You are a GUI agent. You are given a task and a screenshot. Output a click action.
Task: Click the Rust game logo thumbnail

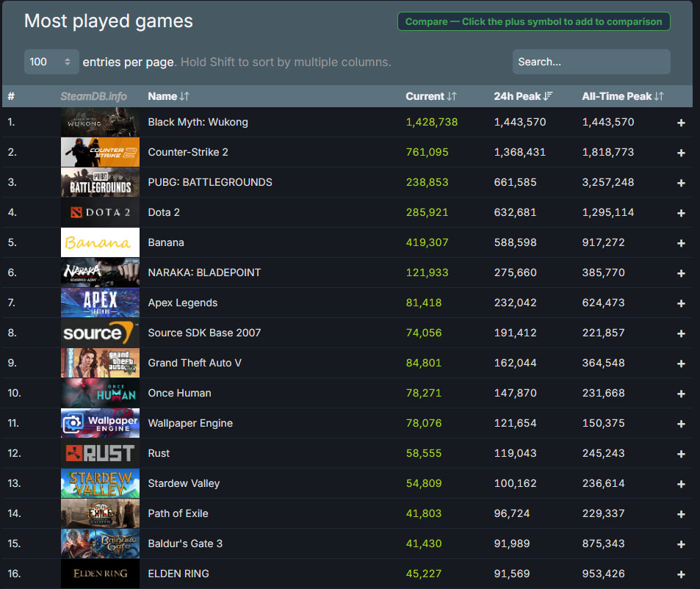tap(100, 453)
